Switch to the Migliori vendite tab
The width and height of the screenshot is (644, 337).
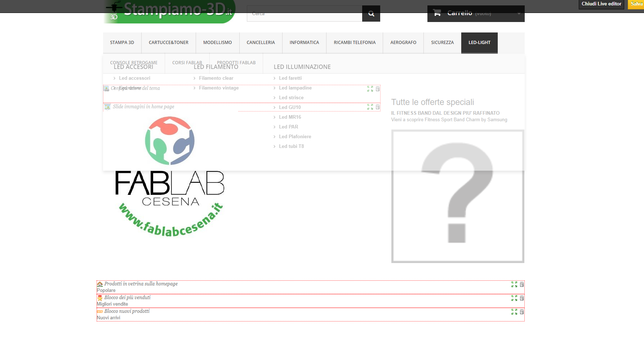(112, 304)
